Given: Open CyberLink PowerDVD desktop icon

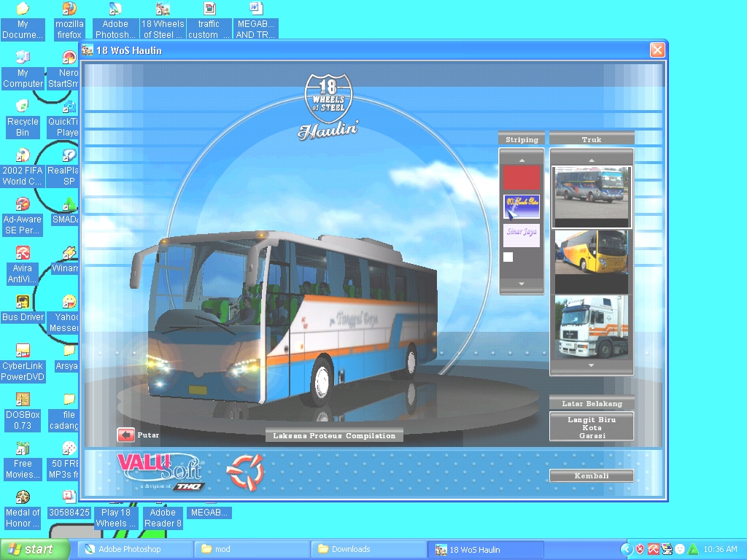Looking at the screenshot, I should pos(23,363).
